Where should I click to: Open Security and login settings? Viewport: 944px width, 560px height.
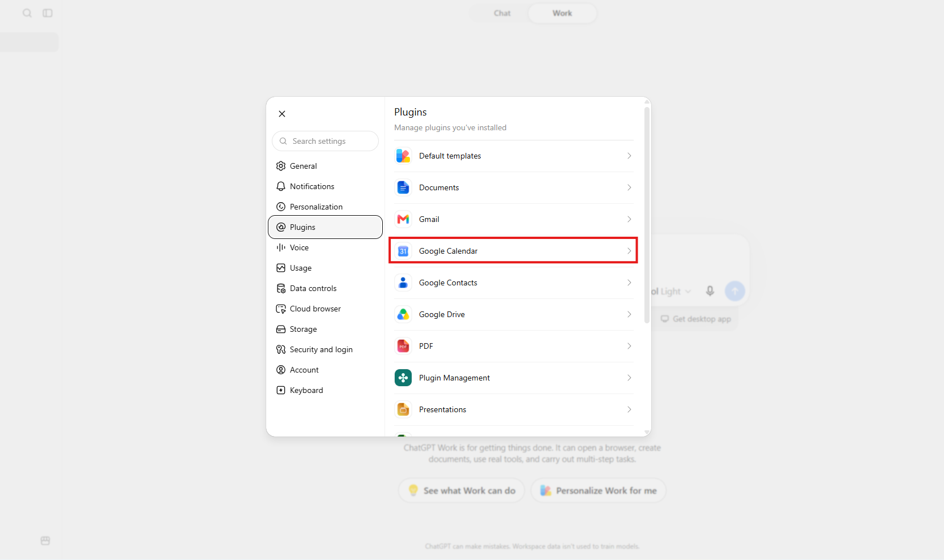tap(325, 349)
